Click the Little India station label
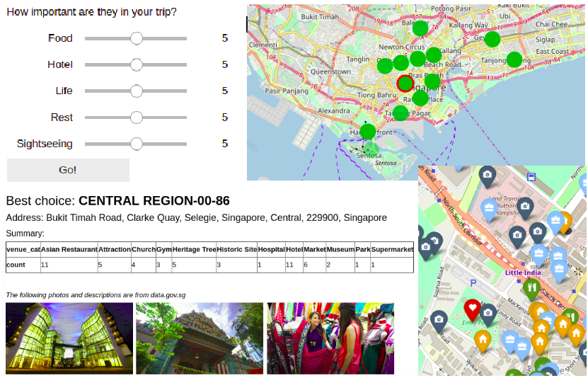The height and width of the screenshot is (378, 588). [523, 273]
